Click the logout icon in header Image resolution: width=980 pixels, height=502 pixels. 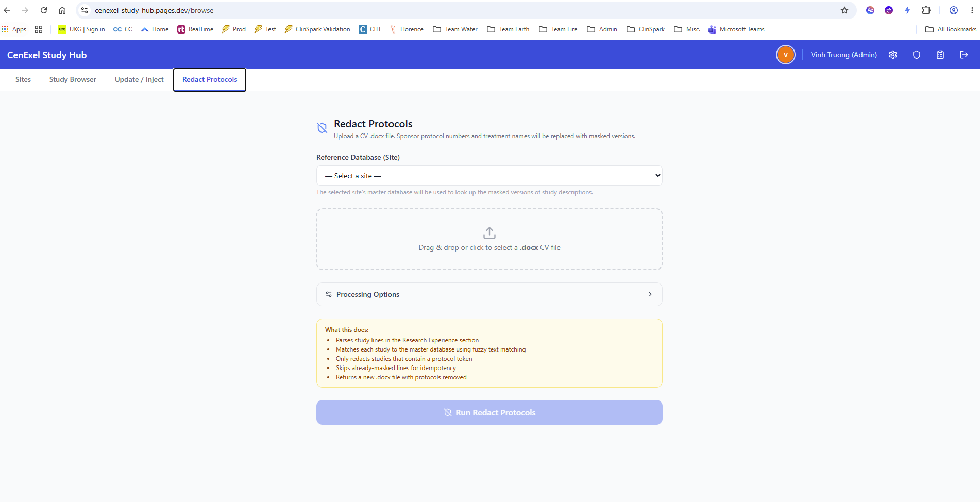964,55
